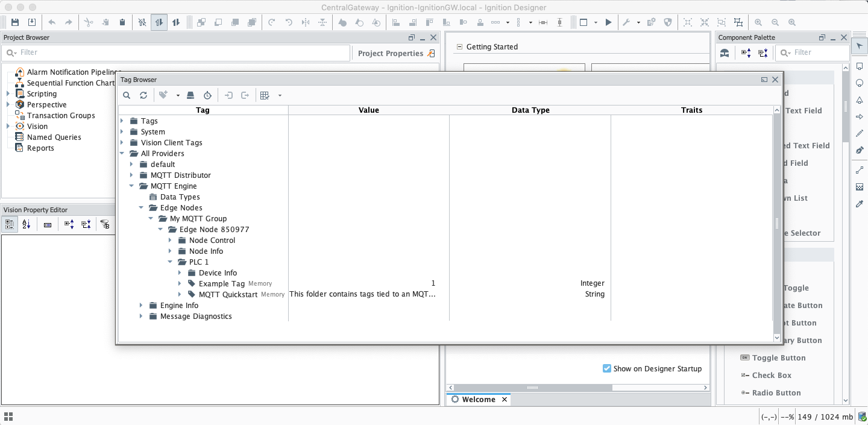The height and width of the screenshot is (425, 868).
Task: Select Reports in Project Browser
Action: pyautogui.click(x=40, y=148)
